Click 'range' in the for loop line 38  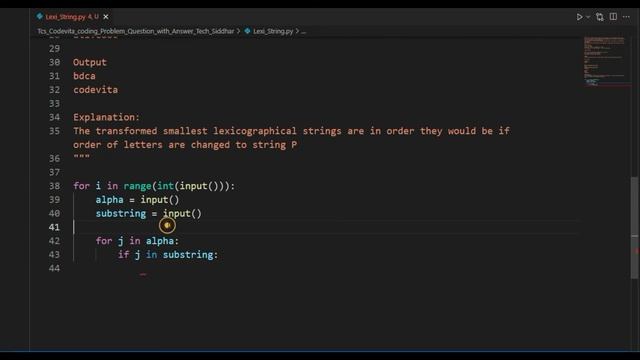click(x=138, y=186)
